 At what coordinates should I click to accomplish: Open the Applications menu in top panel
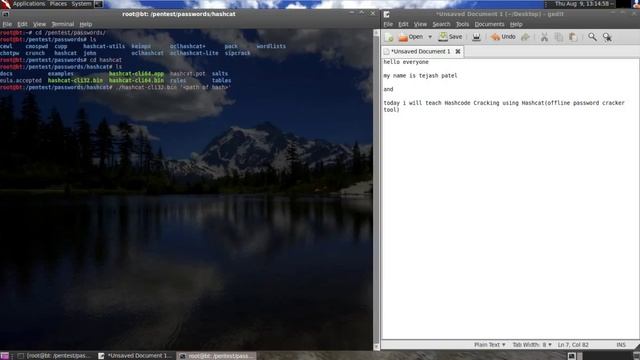tap(29, 4)
